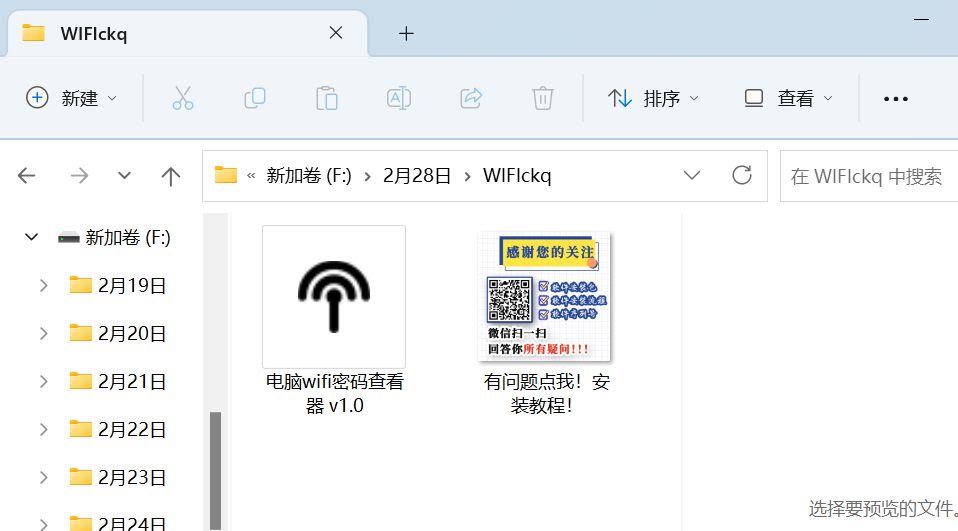Click the Rename icon in toolbar

399,98
